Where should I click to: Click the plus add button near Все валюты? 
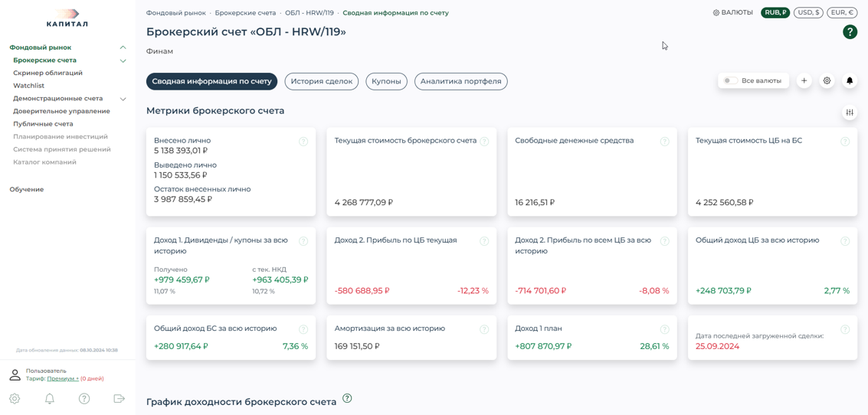tap(804, 81)
